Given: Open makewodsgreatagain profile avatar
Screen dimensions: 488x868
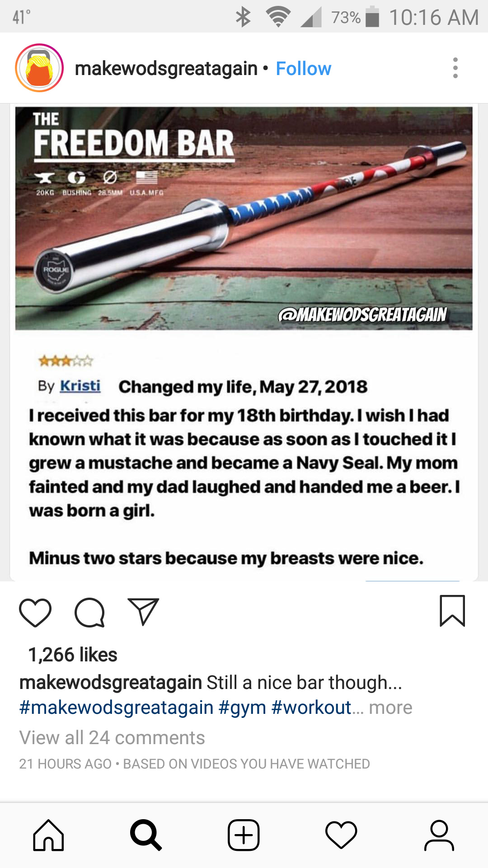Looking at the screenshot, I should [39, 68].
